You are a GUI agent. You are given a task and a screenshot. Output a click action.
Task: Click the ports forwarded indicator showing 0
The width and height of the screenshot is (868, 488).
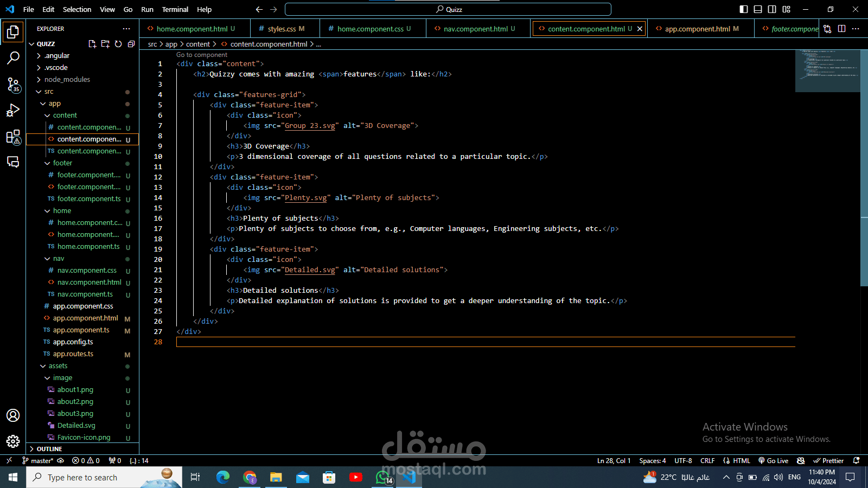tap(115, 460)
